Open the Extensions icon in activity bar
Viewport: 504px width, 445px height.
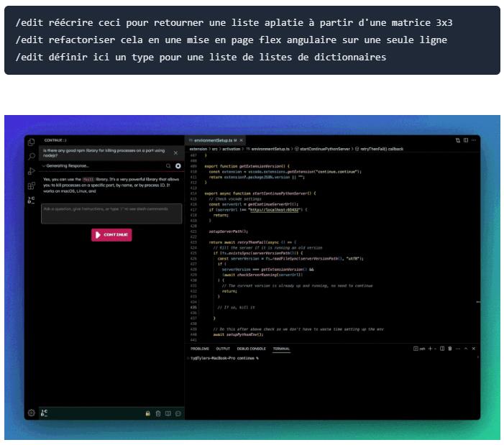tap(32, 185)
